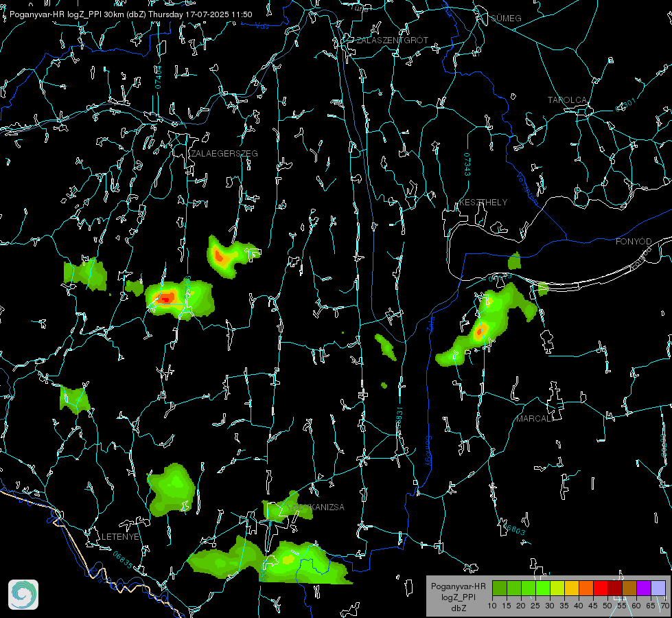This screenshot has width=672, height=618.
Task: Click the orange 40-45 dBZ legend swatch
Action: 586,588
